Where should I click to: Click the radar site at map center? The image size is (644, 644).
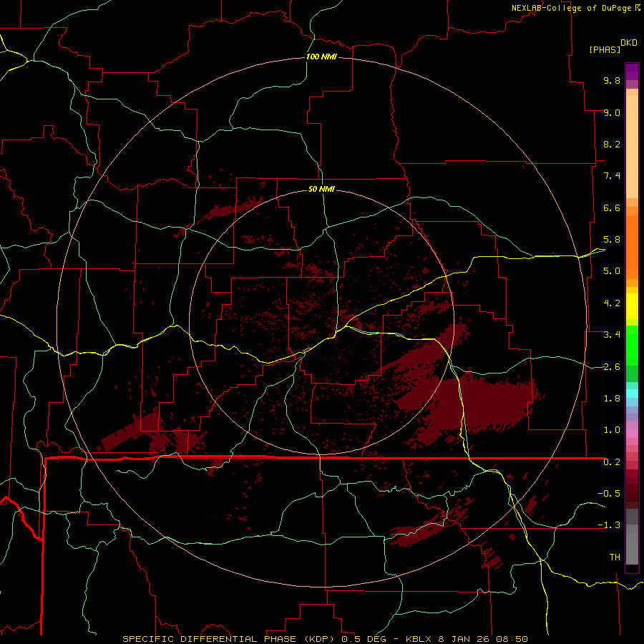pyautogui.click(x=321, y=321)
